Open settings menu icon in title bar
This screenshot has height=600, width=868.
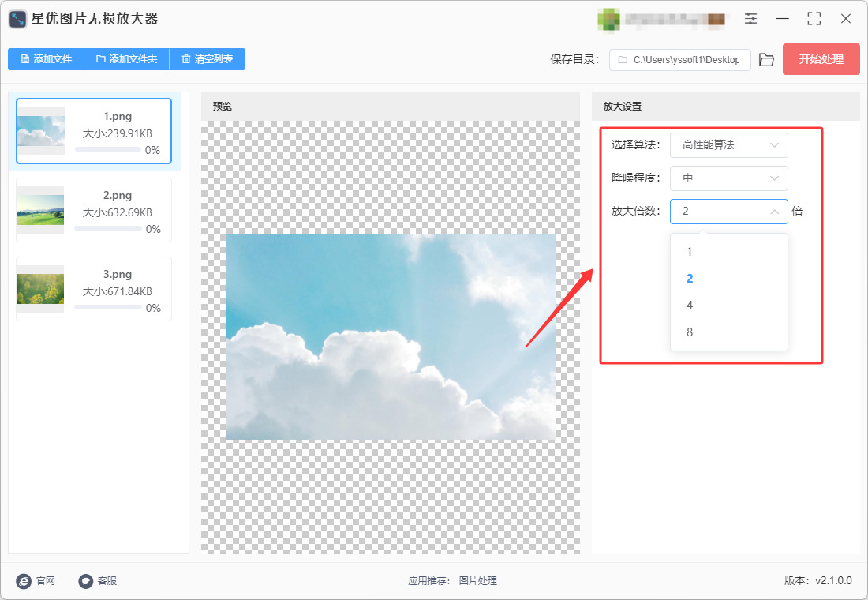pos(750,19)
